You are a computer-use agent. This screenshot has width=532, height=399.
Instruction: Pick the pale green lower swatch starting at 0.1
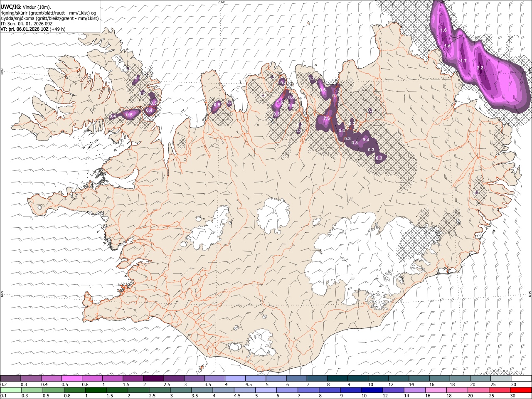[11, 390]
